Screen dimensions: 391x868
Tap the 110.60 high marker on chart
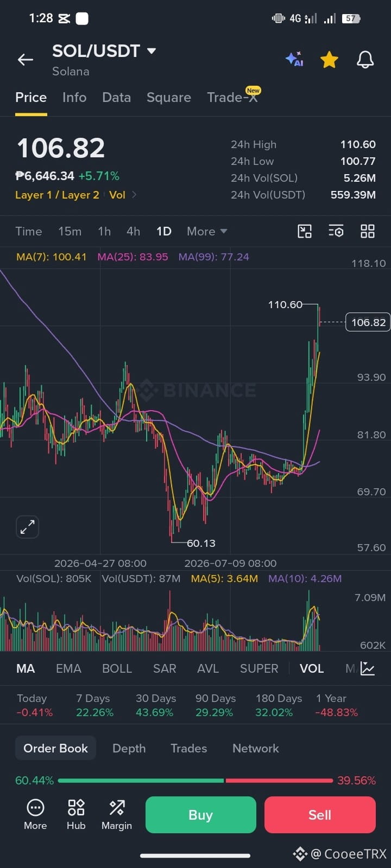click(285, 305)
